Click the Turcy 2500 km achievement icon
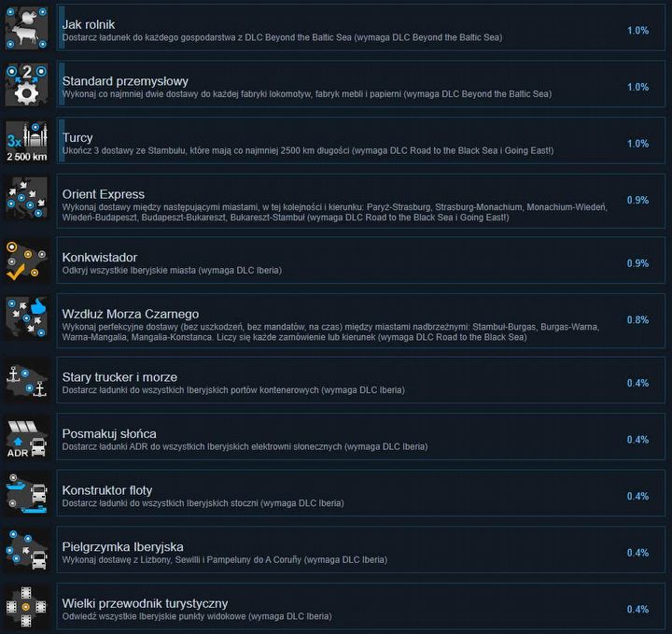Image resolution: width=672 pixels, height=634 pixels. [26, 141]
